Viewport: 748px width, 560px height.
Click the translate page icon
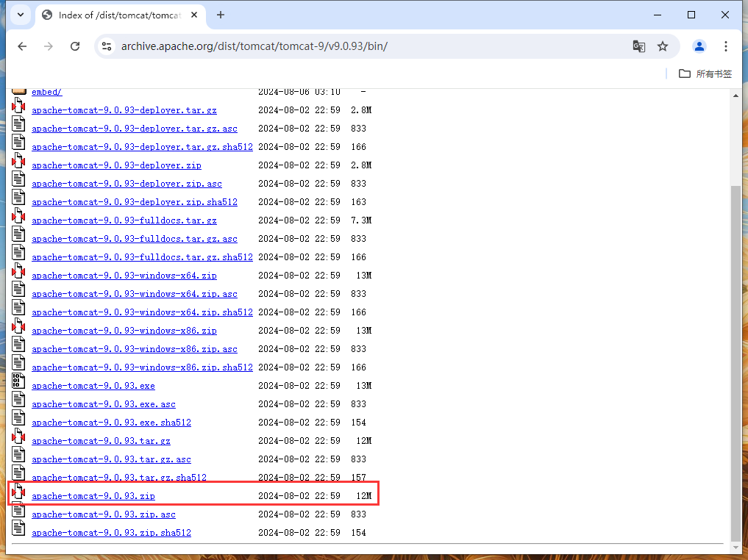click(x=638, y=46)
